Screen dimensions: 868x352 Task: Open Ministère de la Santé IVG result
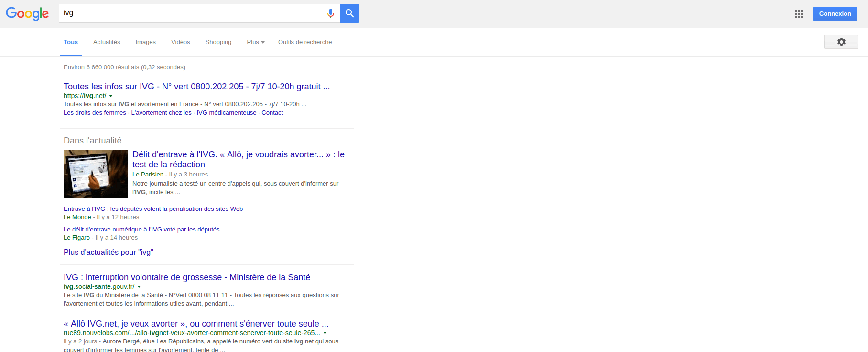187,277
